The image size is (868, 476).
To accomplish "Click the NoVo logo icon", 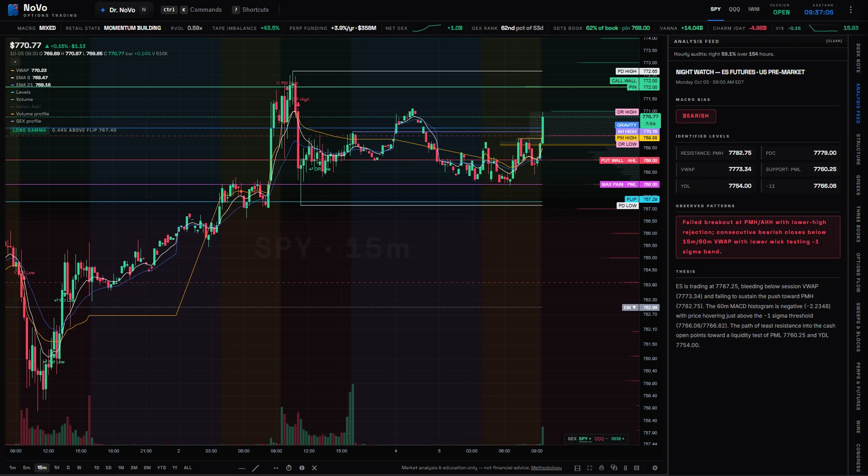I will pyautogui.click(x=13, y=10).
